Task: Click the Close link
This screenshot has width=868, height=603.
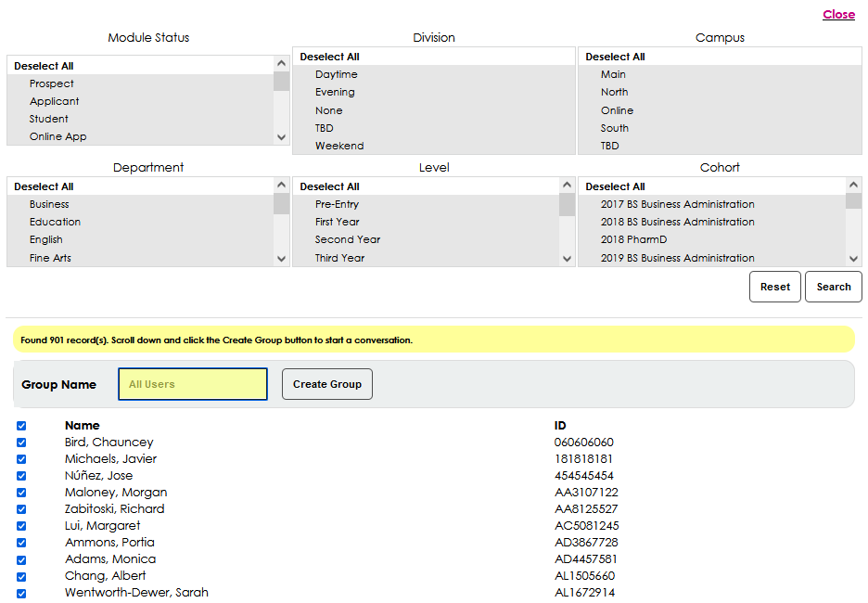Action: (838, 14)
